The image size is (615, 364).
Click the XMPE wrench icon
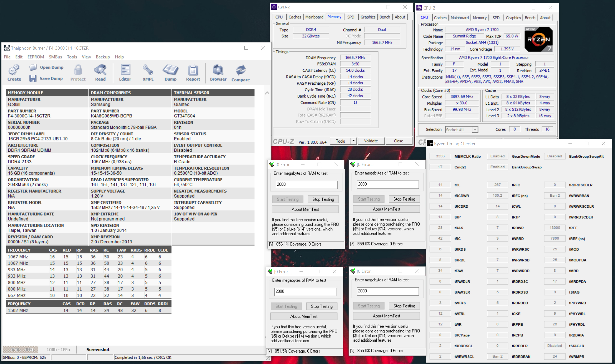click(148, 70)
